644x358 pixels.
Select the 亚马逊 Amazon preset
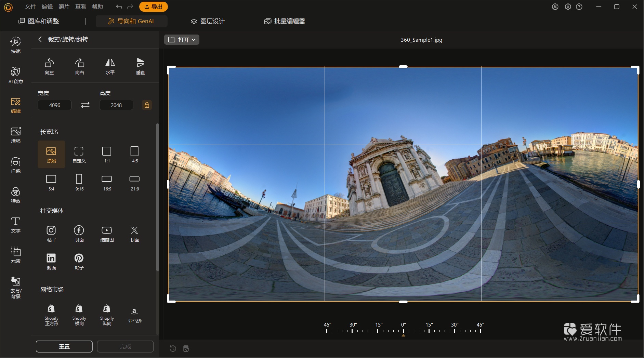(x=135, y=315)
